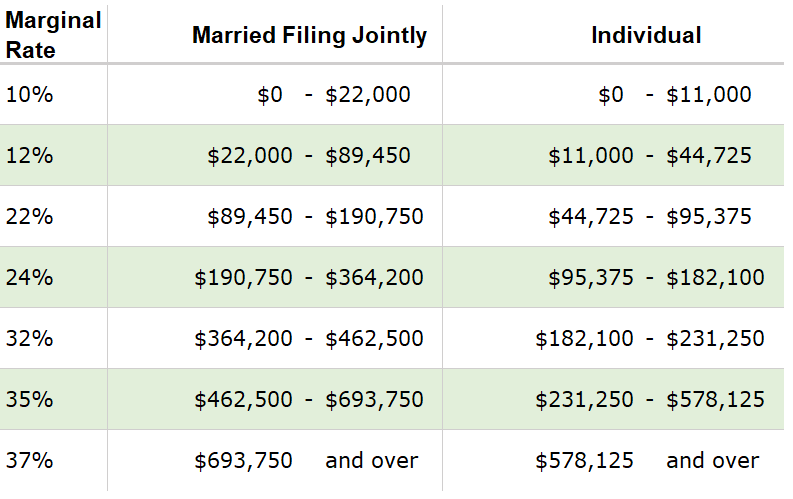Viewport: 793px width, 499px height.
Task: Click the $0 - $22,000 joint bracket
Action: tap(333, 95)
